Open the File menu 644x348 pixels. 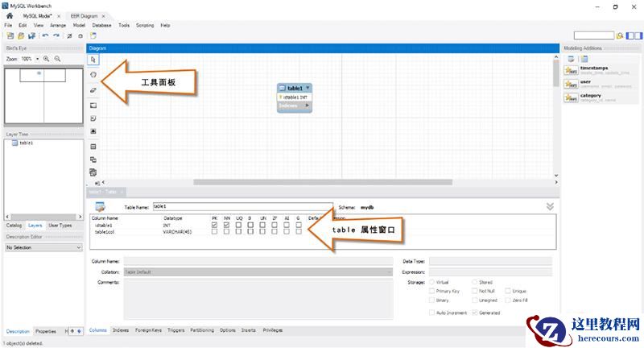8,26
